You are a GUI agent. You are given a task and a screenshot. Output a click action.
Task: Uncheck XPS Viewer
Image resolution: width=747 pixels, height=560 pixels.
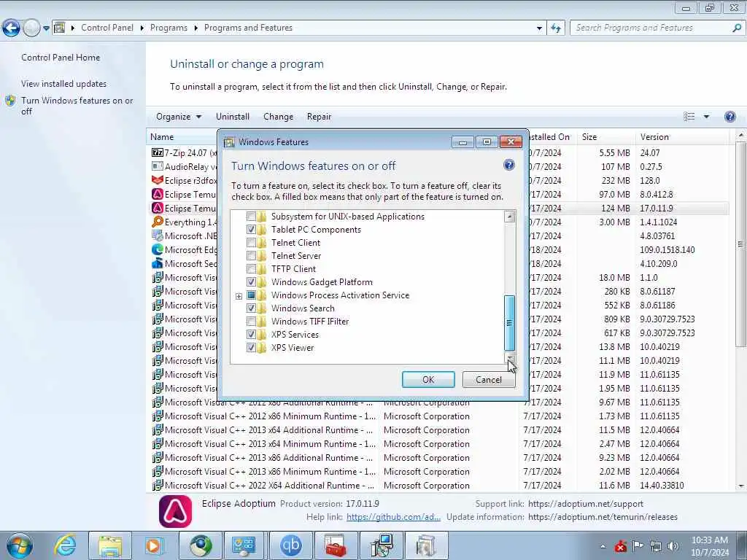tap(251, 348)
